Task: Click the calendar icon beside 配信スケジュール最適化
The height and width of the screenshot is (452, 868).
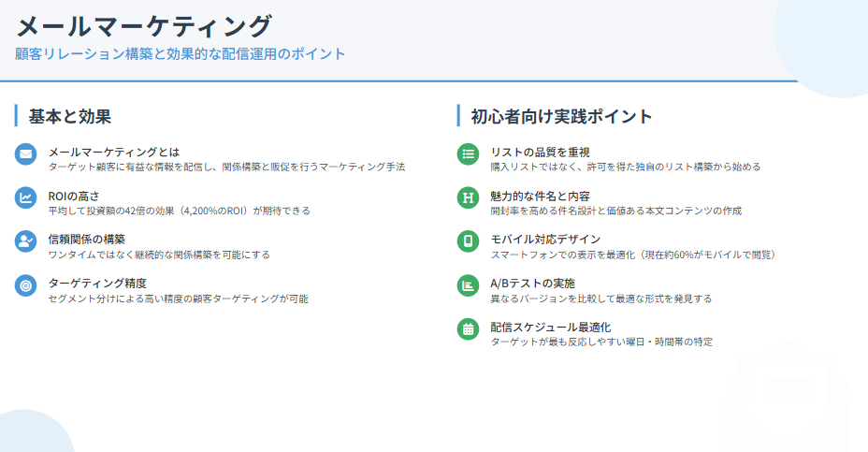Action: pyautogui.click(x=468, y=329)
